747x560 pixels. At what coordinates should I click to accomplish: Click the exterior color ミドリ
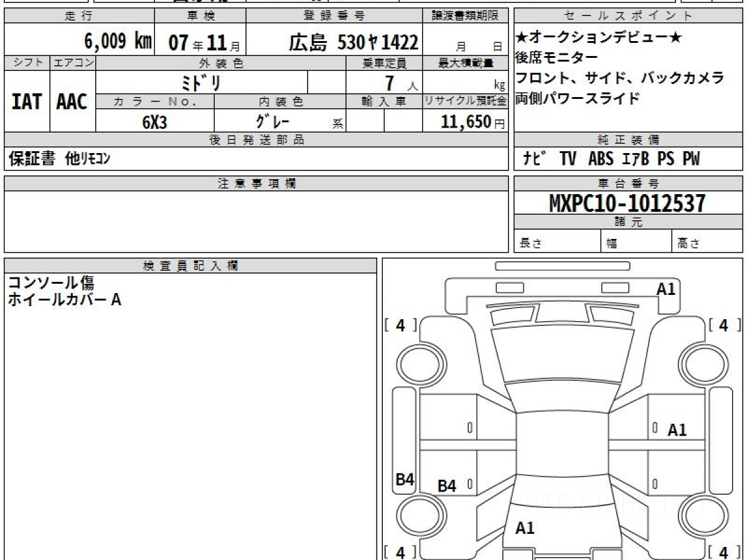(x=201, y=83)
